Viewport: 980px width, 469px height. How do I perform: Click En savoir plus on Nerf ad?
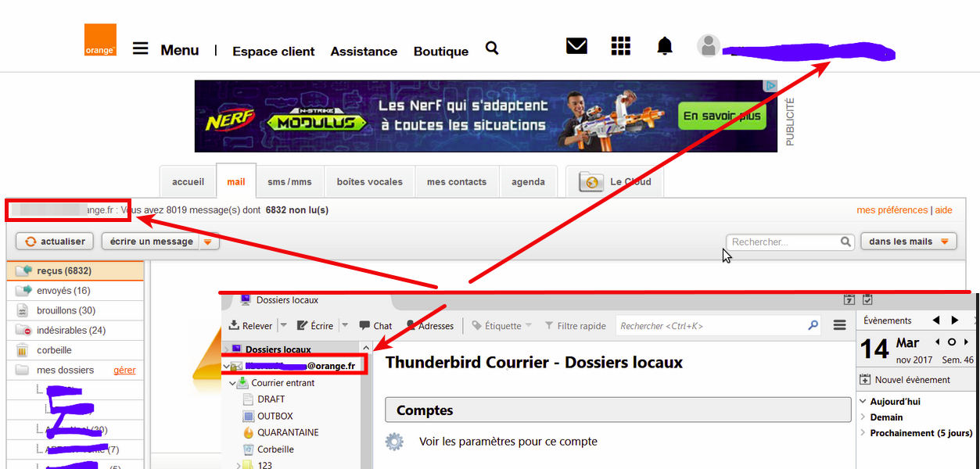click(721, 116)
